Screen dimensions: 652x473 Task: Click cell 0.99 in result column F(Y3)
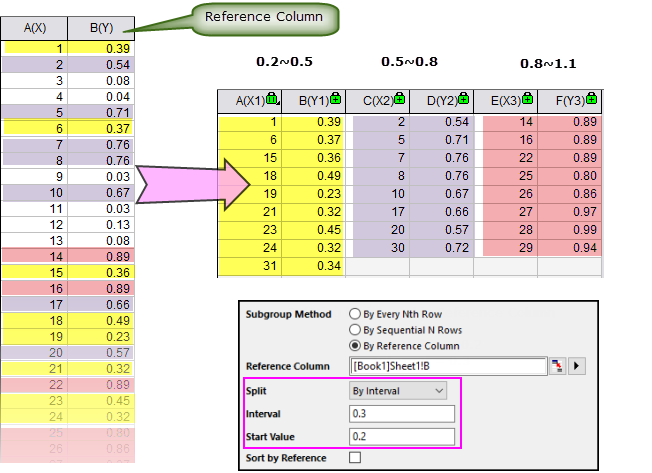(x=570, y=230)
